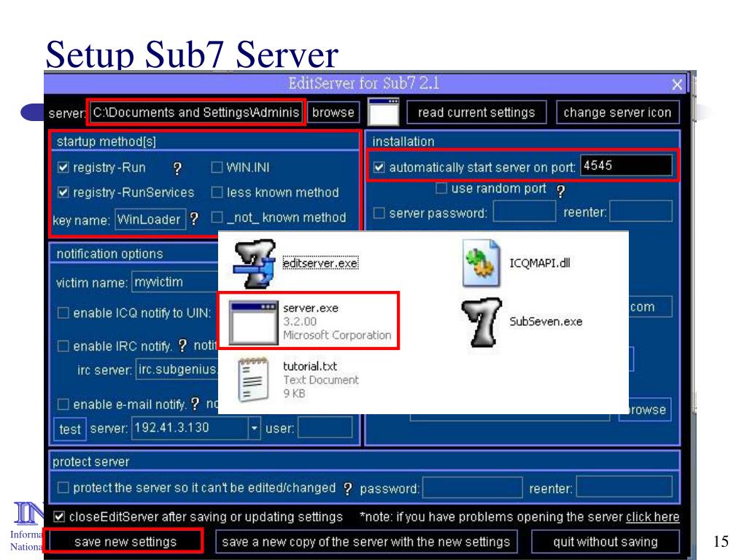Enable WIN.INI startup method

pyautogui.click(x=217, y=167)
